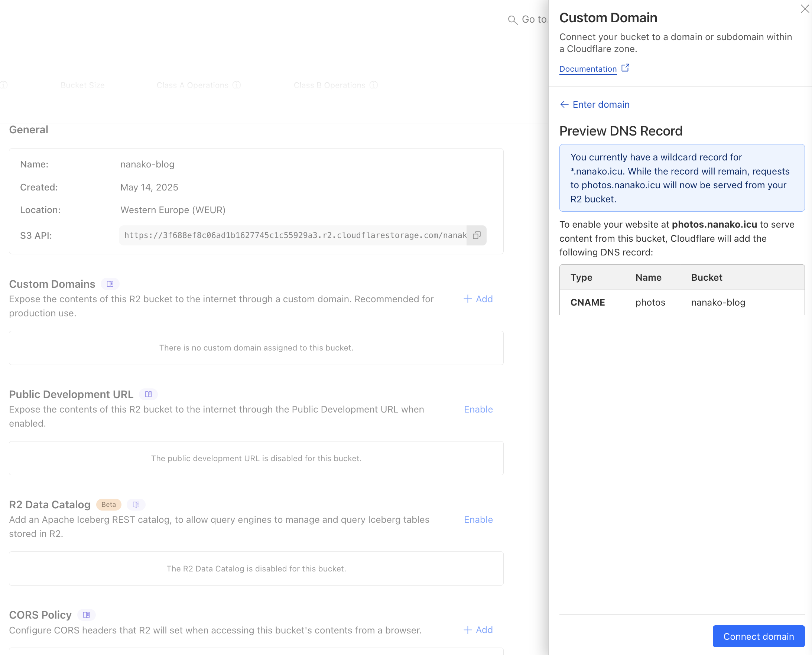Open Public Development URL docs icon
812x655 pixels.
[148, 394]
